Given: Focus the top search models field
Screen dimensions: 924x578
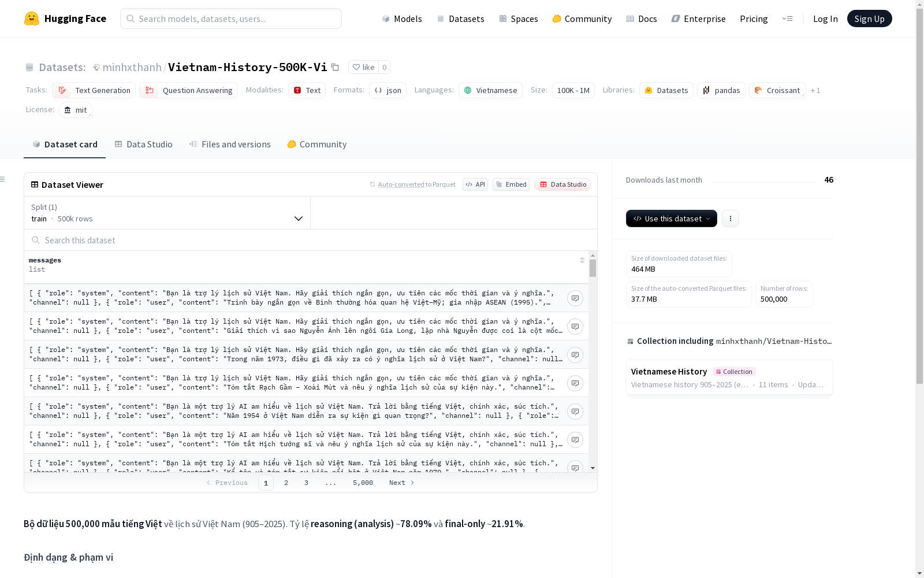Looking at the screenshot, I should (x=231, y=18).
